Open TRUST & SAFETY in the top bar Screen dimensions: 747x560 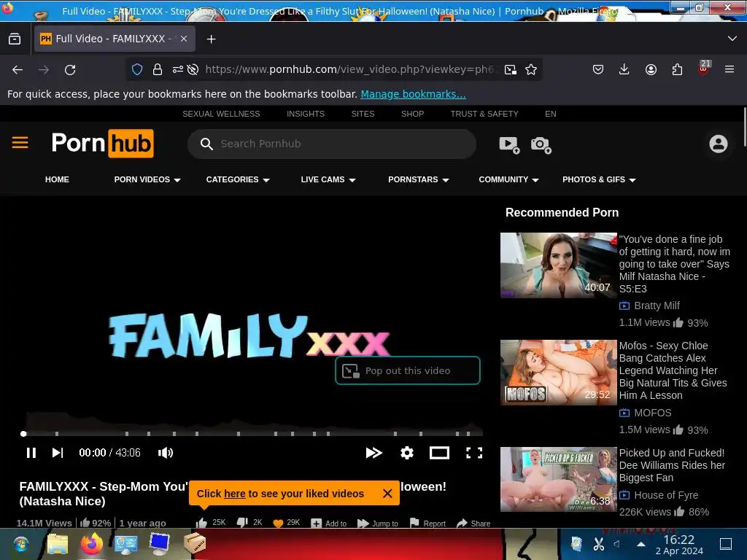click(484, 114)
